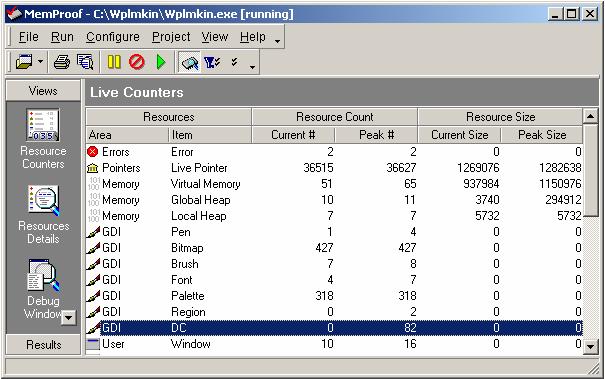Image resolution: width=605 pixels, height=379 pixels.
Task: Pause the running program with yellow bars
Action: 114,62
